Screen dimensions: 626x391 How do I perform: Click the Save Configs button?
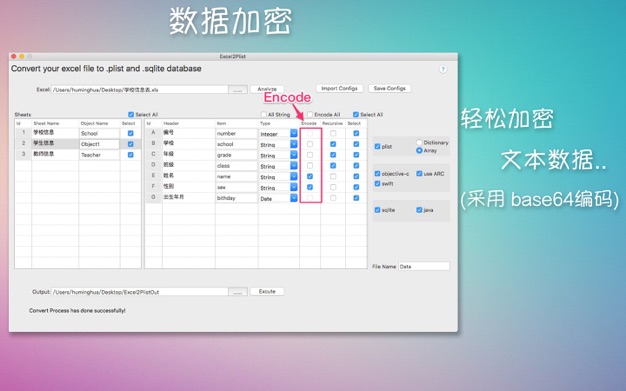pyautogui.click(x=389, y=88)
